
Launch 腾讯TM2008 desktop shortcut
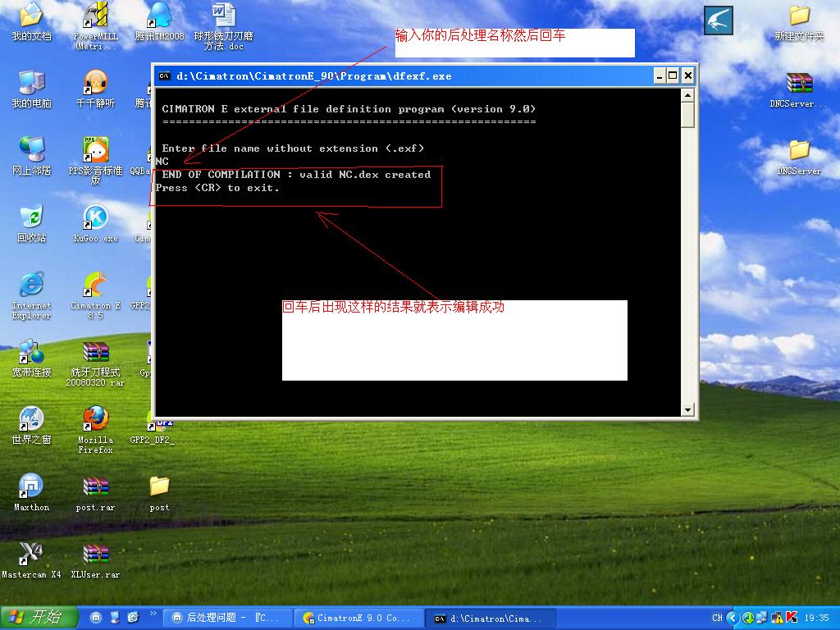159,22
